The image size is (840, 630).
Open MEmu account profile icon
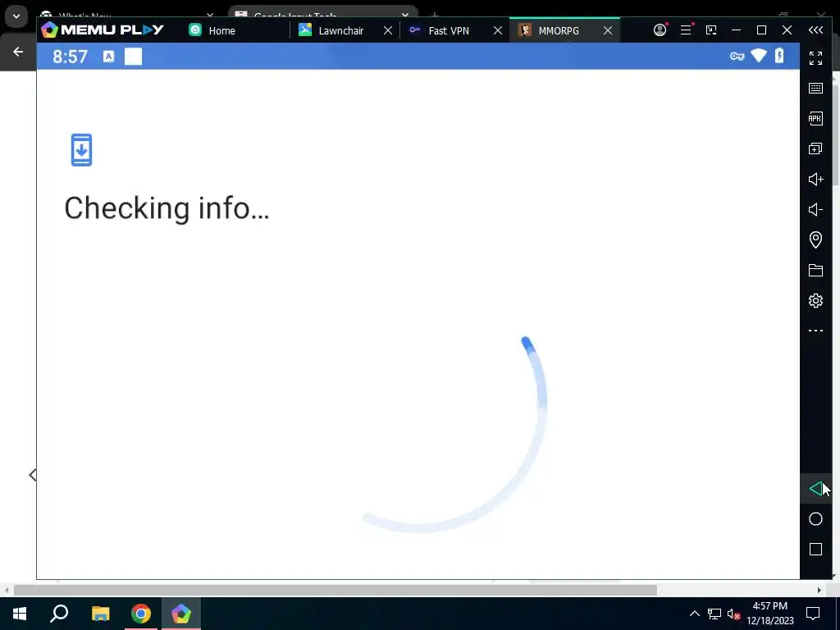pyautogui.click(x=660, y=30)
